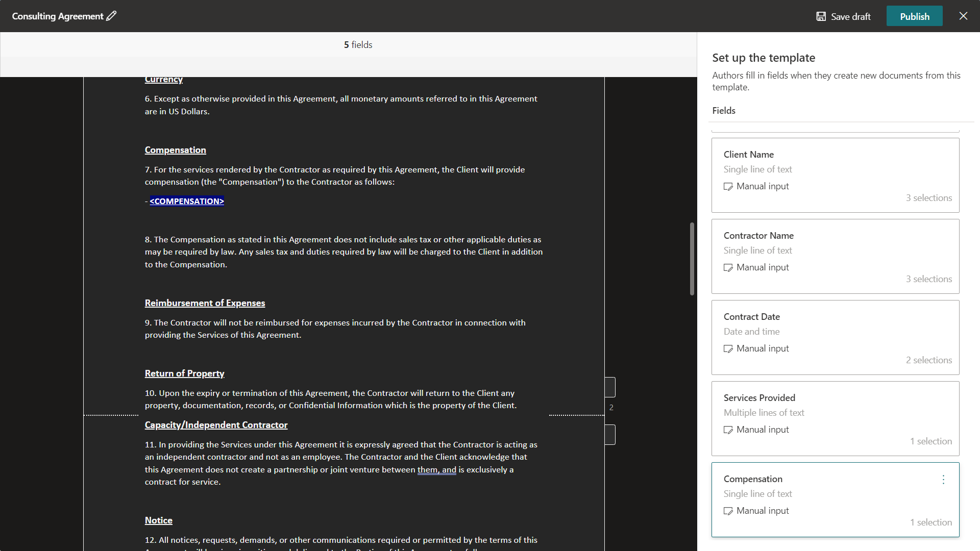Click the pencil icon to rename Consulting Agreement
Screen dimensions: 980x551
pyautogui.click(x=111, y=16)
